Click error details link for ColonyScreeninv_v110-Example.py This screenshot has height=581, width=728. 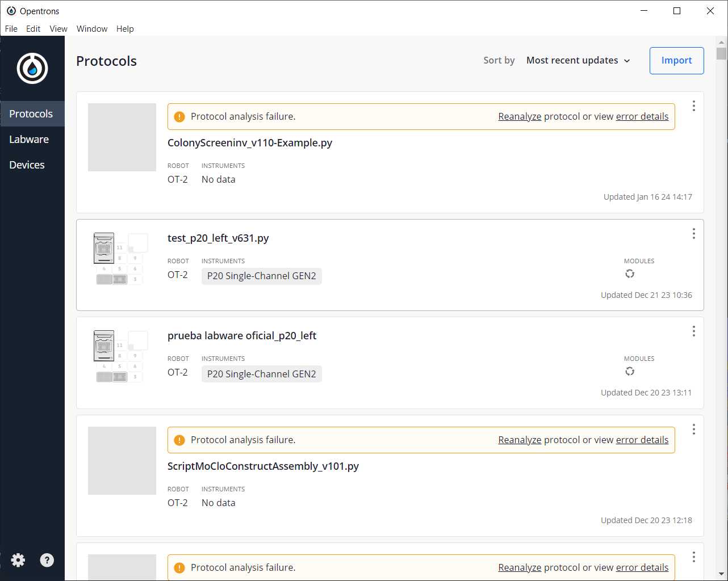coord(642,116)
